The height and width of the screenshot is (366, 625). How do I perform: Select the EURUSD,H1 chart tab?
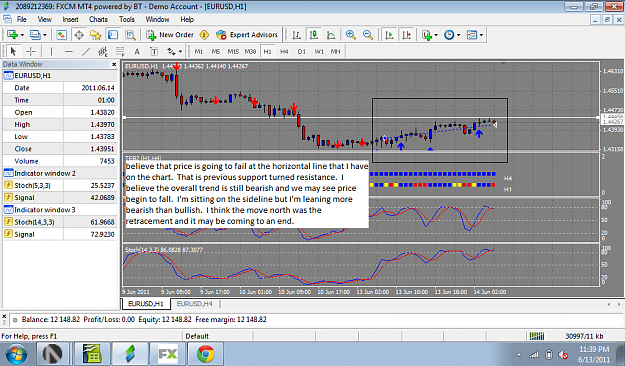coord(146,304)
